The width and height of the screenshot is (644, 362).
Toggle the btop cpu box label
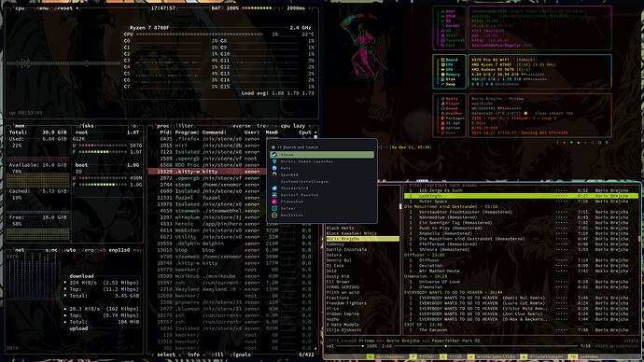coord(20,7)
